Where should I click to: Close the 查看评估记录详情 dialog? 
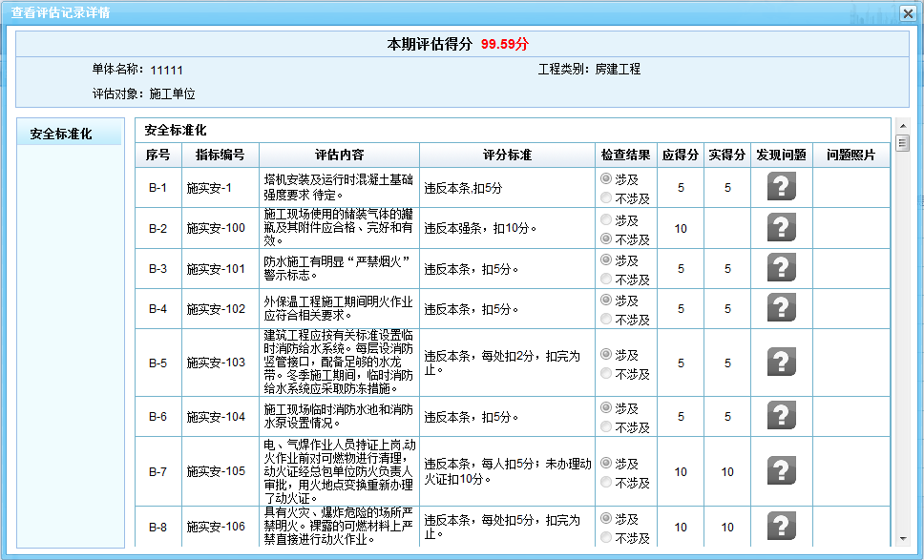pyautogui.click(x=908, y=12)
